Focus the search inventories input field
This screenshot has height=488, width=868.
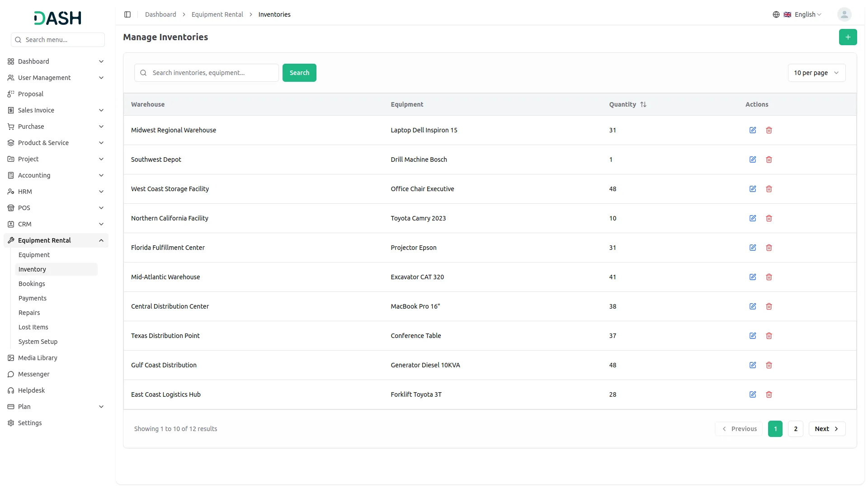pyautogui.click(x=212, y=73)
